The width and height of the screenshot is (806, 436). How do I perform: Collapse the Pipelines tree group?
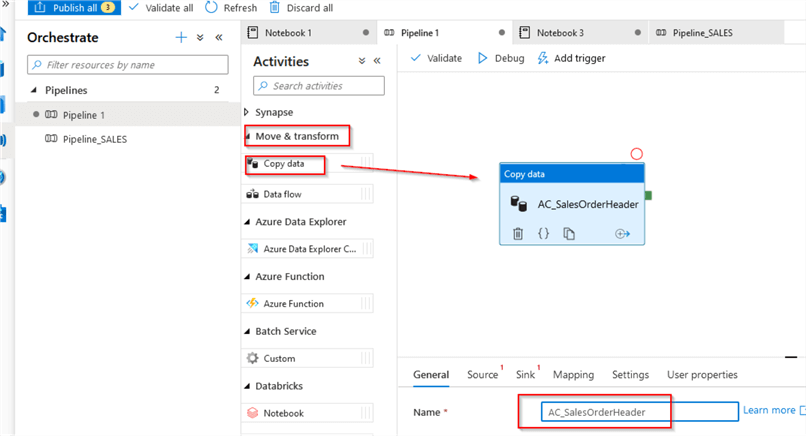pos(34,90)
